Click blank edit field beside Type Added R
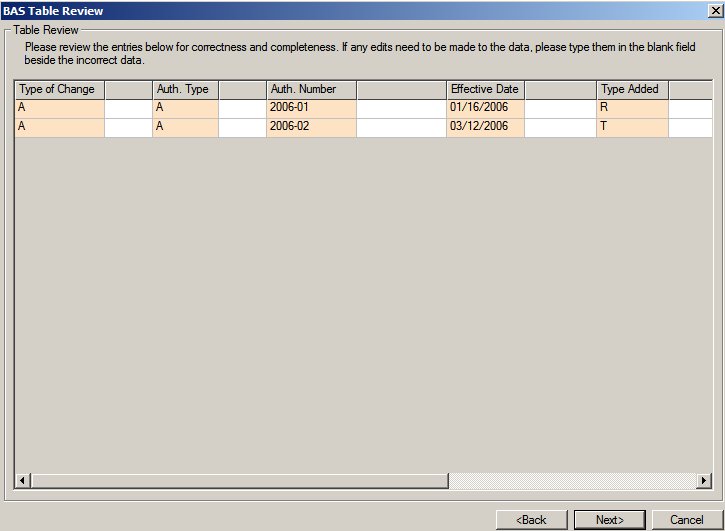 click(x=690, y=109)
